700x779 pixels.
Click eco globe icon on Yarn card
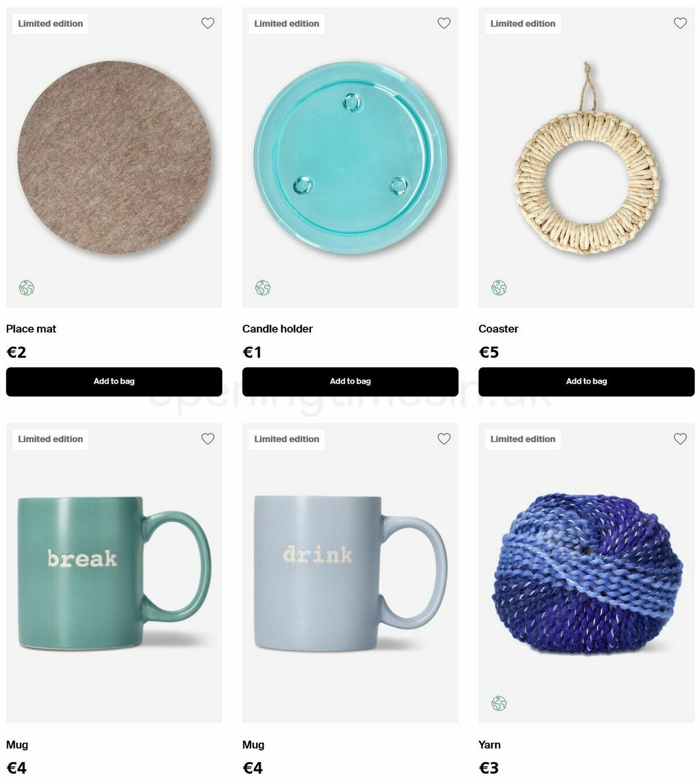499,703
